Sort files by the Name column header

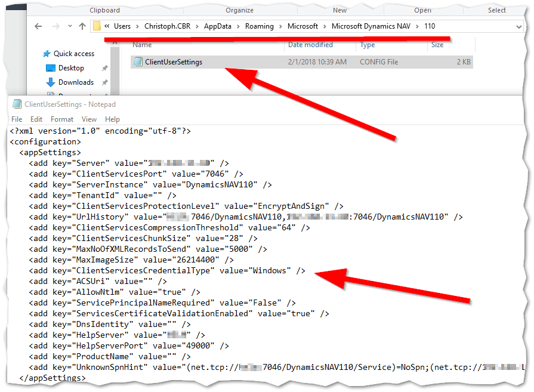[x=142, y=45]
